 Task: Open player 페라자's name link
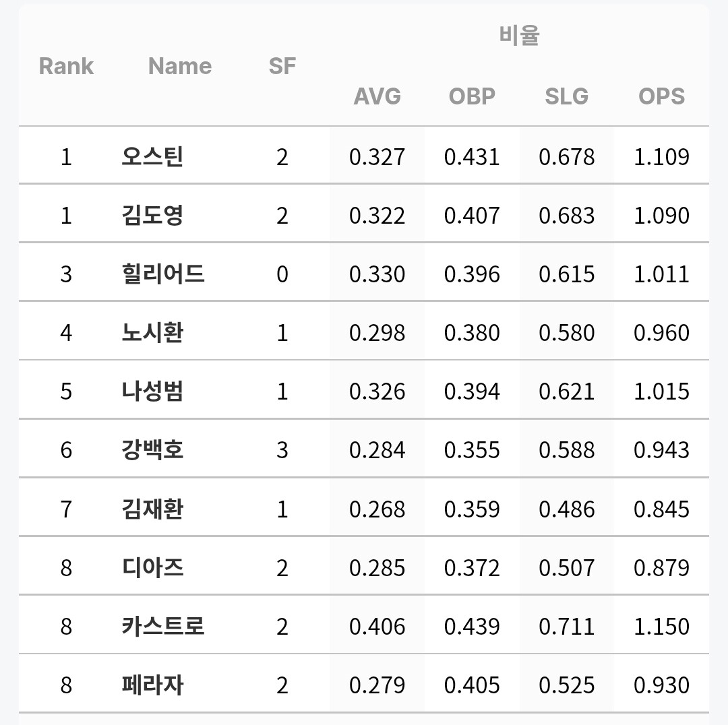[x=152, y=685]
